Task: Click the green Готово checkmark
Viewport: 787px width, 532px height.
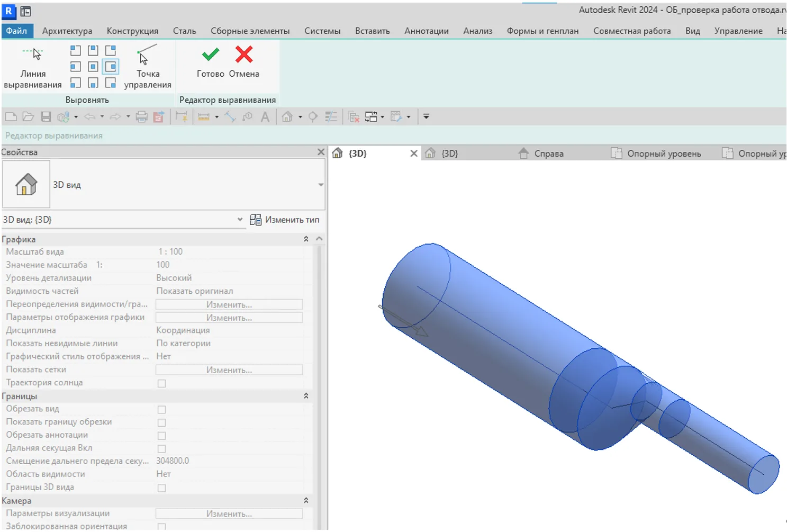Action: (211, 55)
